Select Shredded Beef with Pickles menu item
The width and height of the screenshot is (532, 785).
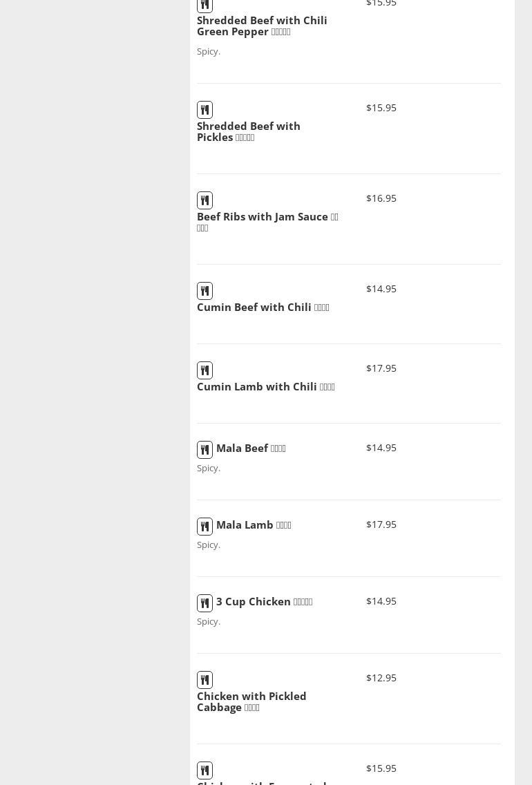pyautogui.click(x=248, y=131)
